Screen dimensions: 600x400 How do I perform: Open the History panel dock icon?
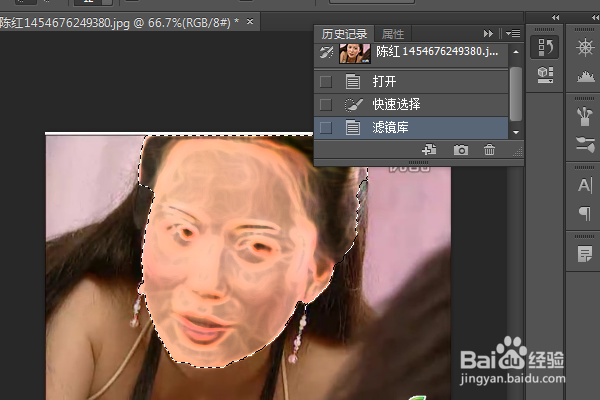(545, 47)
